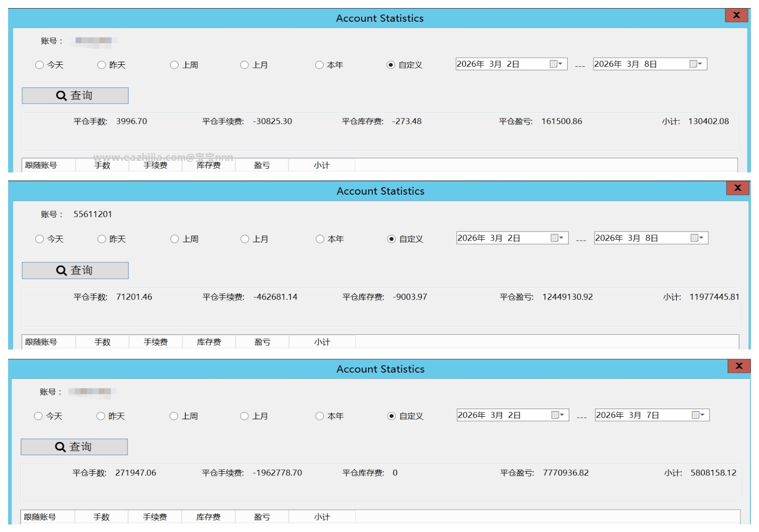Click 手续费 column header in 5808158.12 window
759x532 pixels.
coord(155,517)
